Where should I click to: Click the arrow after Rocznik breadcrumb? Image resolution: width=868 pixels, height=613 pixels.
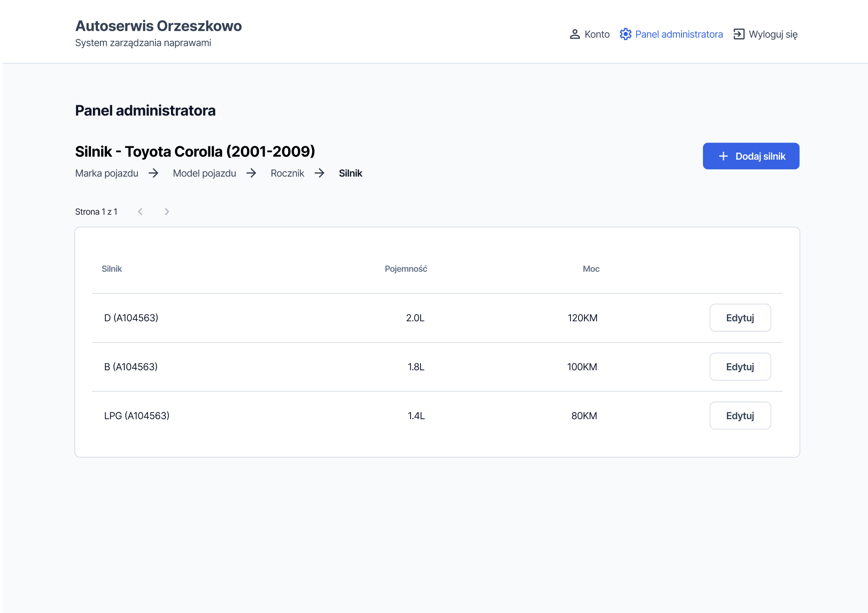pos(319,173)
